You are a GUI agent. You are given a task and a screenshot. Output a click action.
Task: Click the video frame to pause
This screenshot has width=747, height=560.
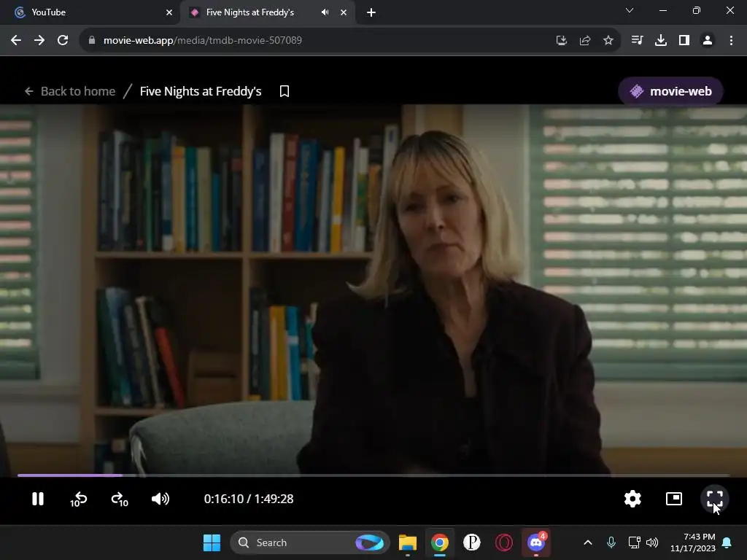pos(373,289)
